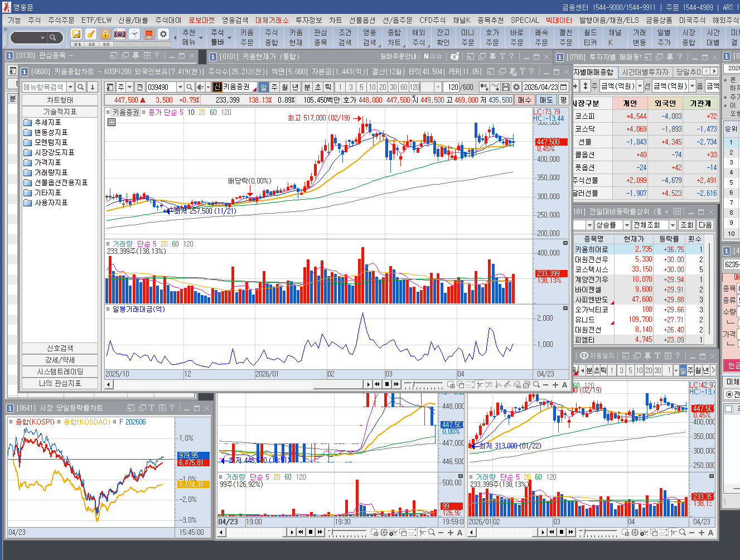Image resolution: width=740 pixels, height=560 pixels.
Task: Click the 시스템트레이딩 button in chart sidebar
Action: 60,371
